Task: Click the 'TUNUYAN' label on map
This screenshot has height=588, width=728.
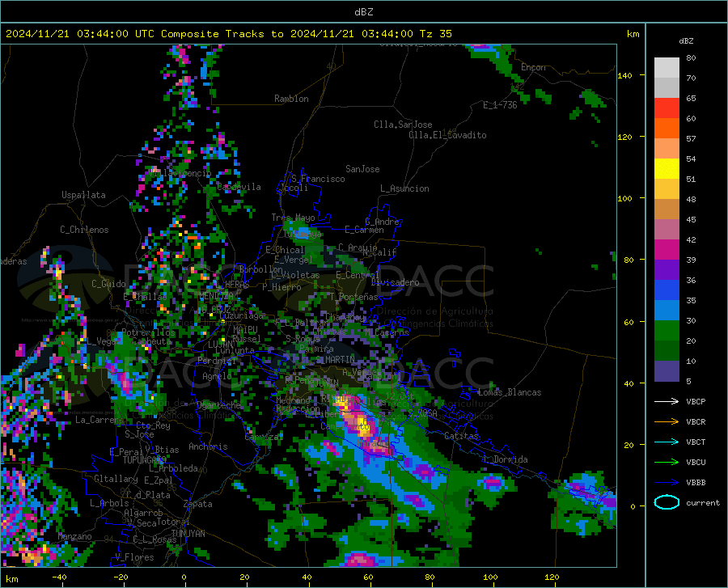Action: tap(188, 534)
